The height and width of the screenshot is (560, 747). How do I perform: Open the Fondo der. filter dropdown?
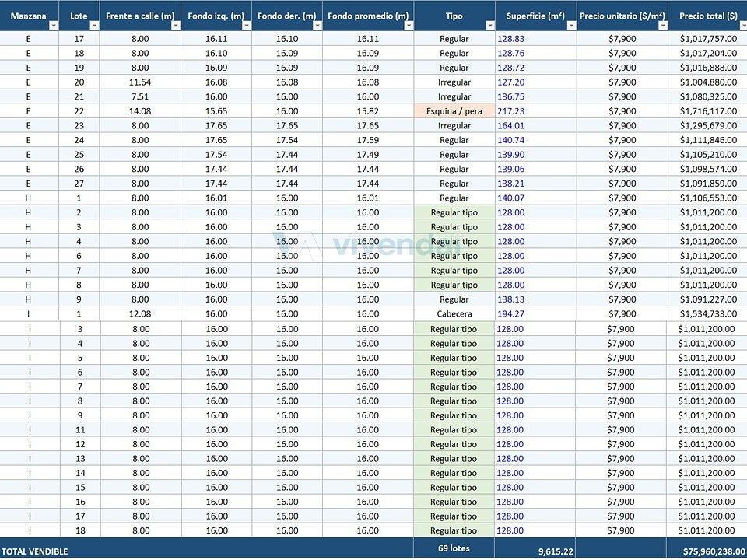pos(317,26)
